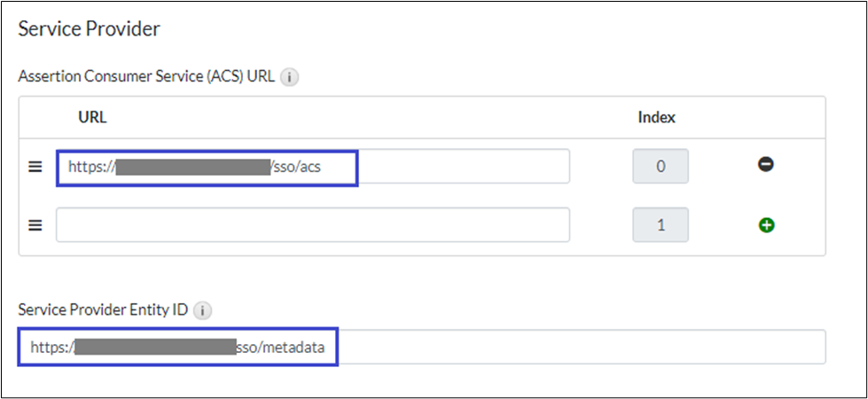Click the info icon beside ACS URL label

[289, 77]
